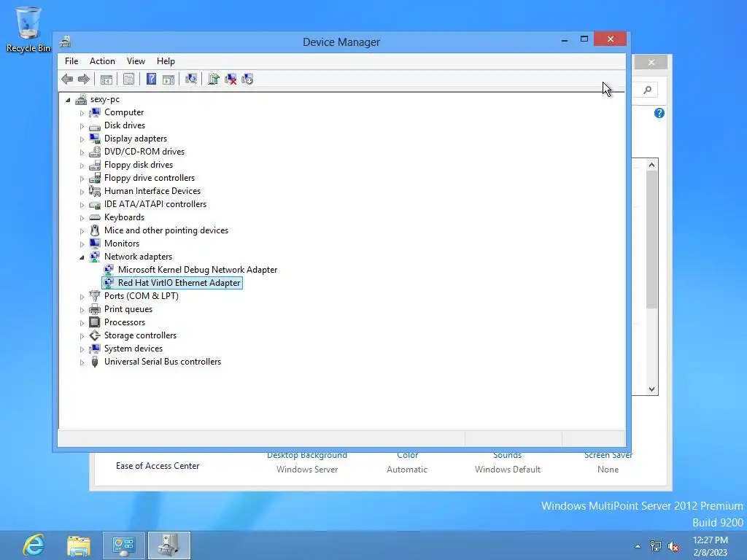Select the Print queues category icon
The width and height of the screenshot is (747, 560).
[x=95, y=309]
